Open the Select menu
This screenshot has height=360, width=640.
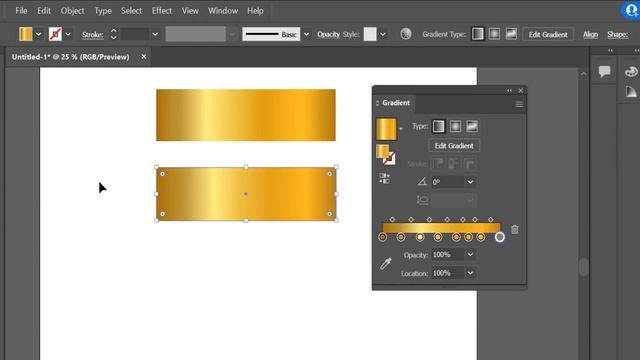(131, 11)
